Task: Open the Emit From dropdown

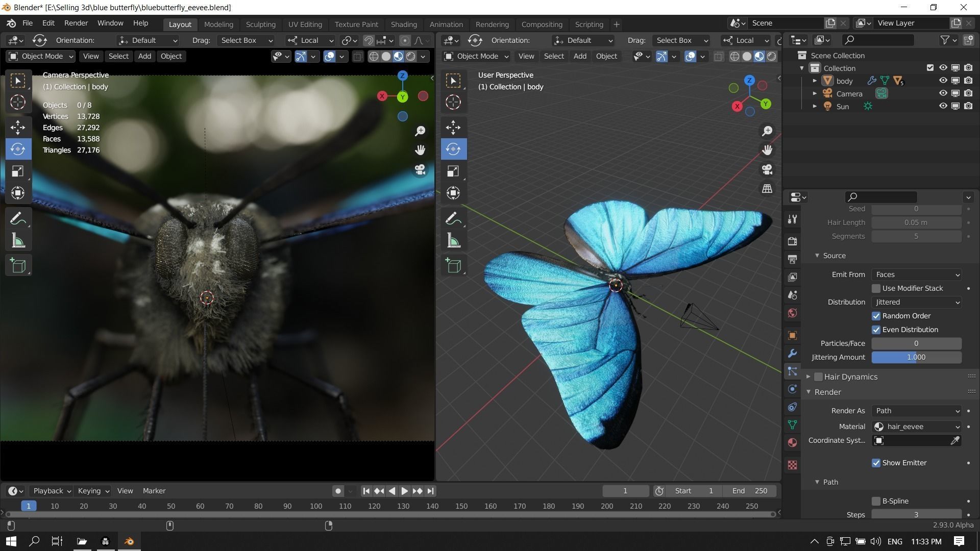Action: click(916, 274)
